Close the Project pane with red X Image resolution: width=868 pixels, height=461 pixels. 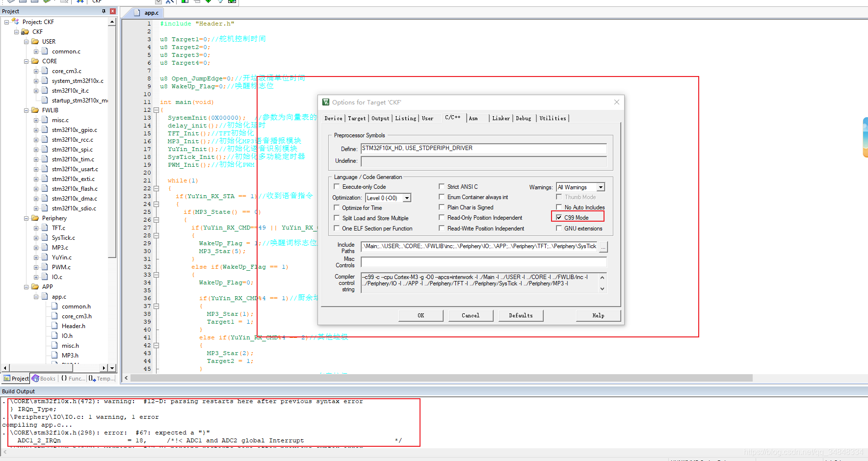point(113,11)
